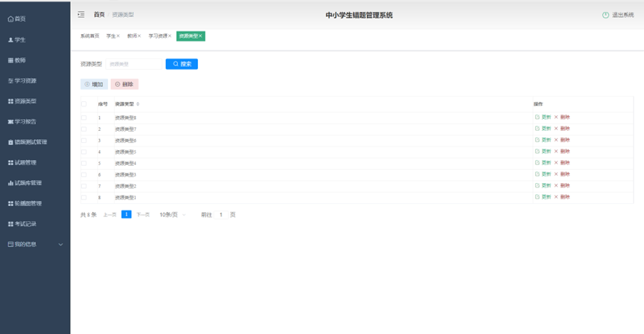Delete row 资源类型4 with its × 删除
The image size is (644, 334).
click(x=562, y=163)
